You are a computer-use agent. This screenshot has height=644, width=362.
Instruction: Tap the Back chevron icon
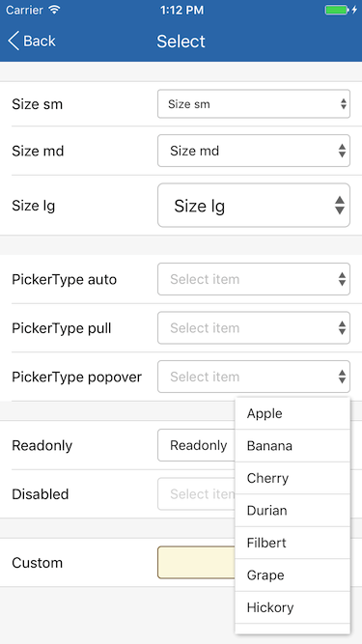coord(14,42)
